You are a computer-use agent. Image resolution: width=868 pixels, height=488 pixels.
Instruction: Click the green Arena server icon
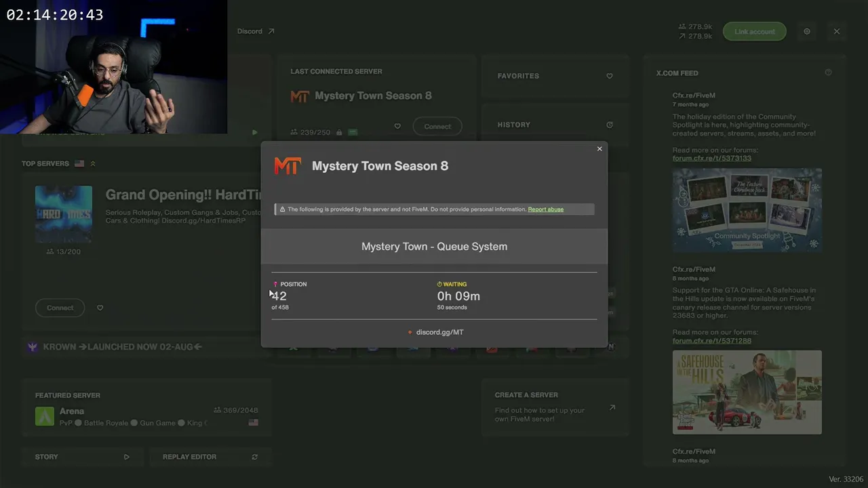pyautogui.click(x=45, y=416)
